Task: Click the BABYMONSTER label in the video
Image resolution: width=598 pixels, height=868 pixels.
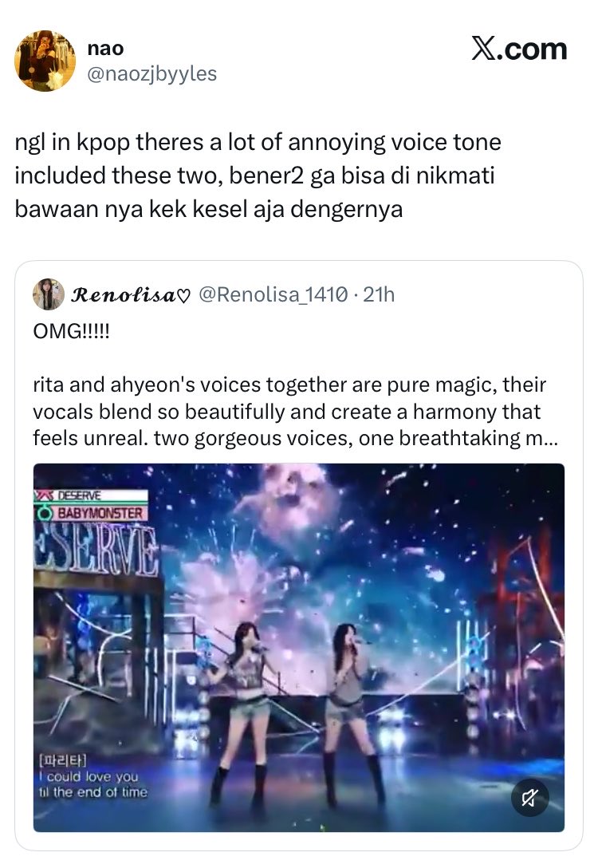Action: click(100, 513)
